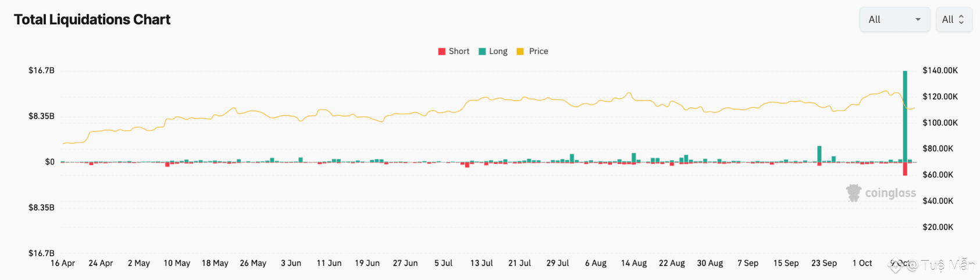Click the green liquidation bar above 23 Sep
Screen dimensions: 980x280
click(x=819, y=154)
